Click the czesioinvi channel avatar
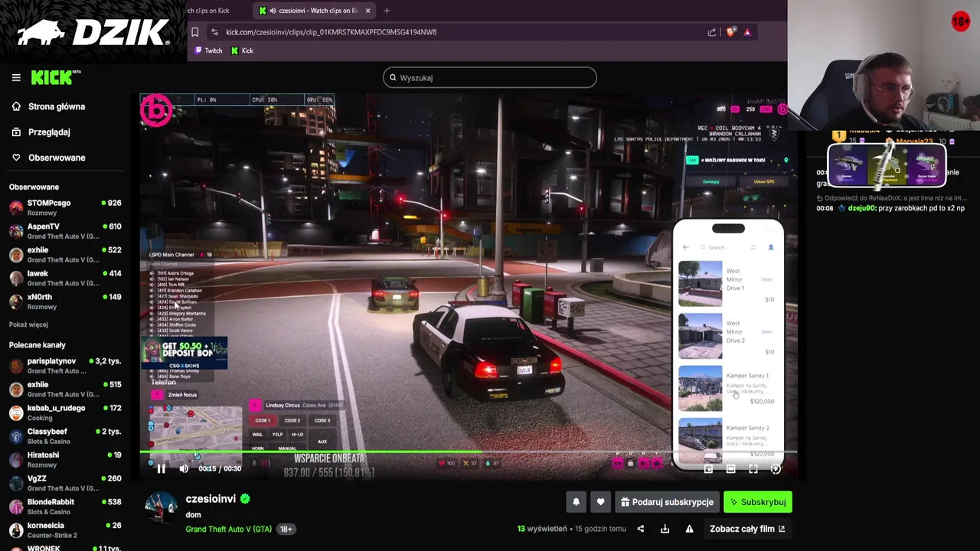 161,507
